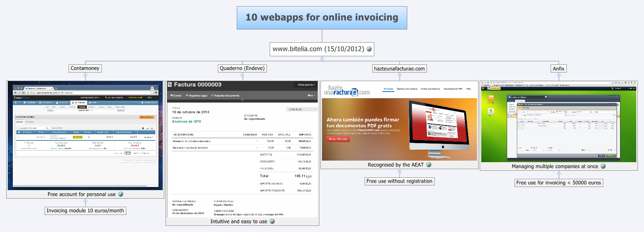The height and width of the screenshot is (232, 644).
Task: Select the Contamoney app screenshot thumbnail
Action: (85, 135)
